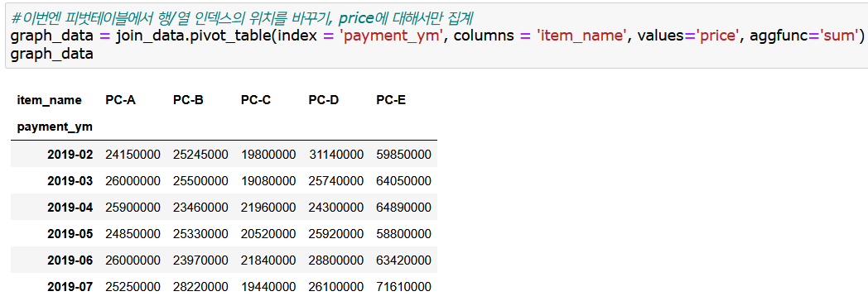Click graph_data on the last code line
This screenshot has height=301, width=868.
(x=51, y=54)
